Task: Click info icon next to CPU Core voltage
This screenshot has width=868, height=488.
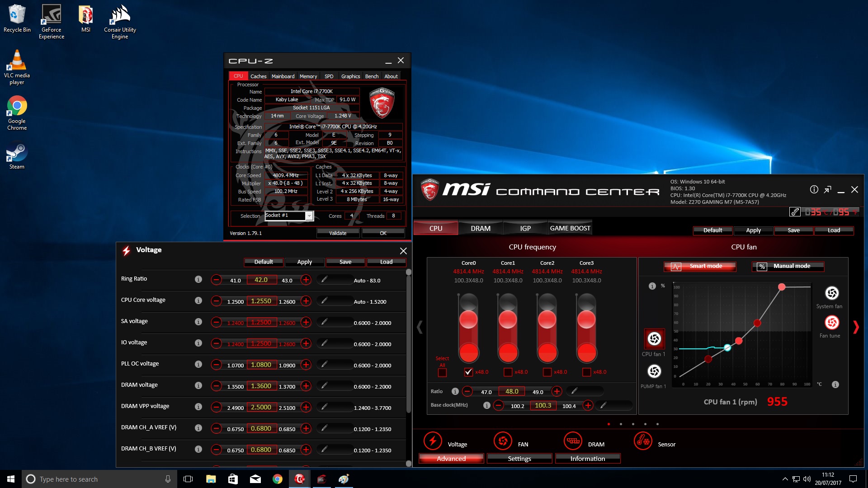Action: [x=198, y=300]
